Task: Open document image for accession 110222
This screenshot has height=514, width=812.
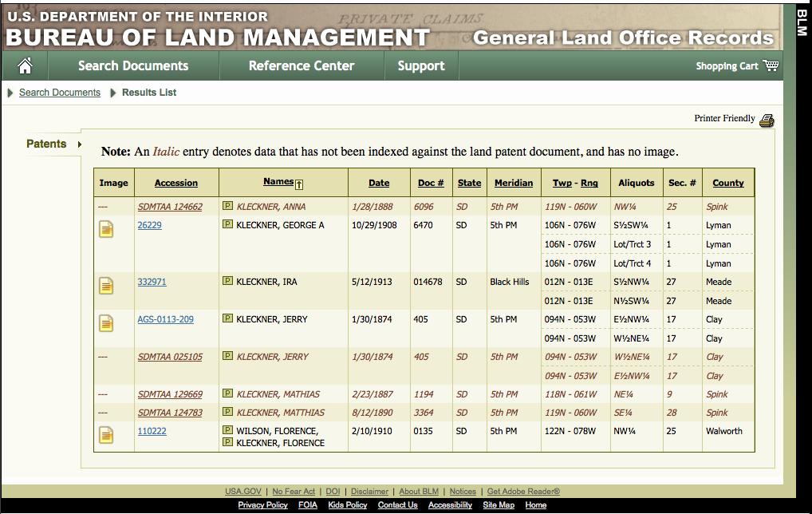Action: (x=106, y=435)
